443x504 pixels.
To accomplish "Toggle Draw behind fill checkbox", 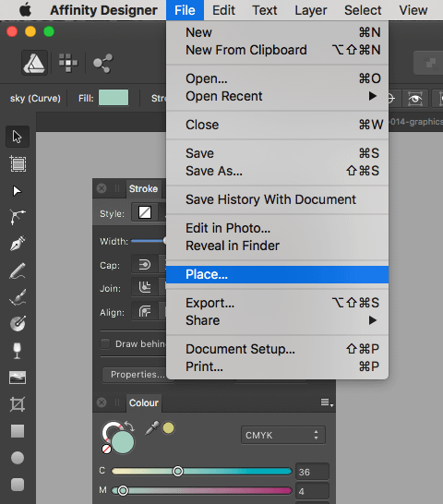I will [105, 343].
